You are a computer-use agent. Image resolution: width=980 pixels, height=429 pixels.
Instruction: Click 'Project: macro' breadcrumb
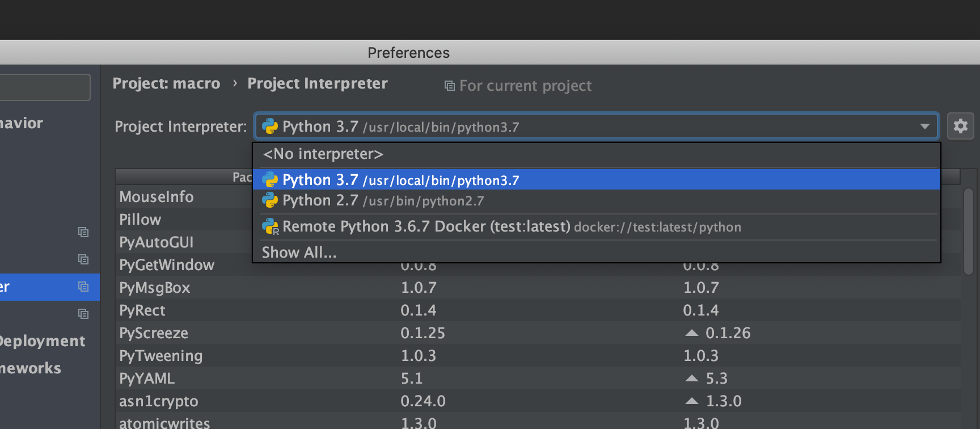(166, 83)
